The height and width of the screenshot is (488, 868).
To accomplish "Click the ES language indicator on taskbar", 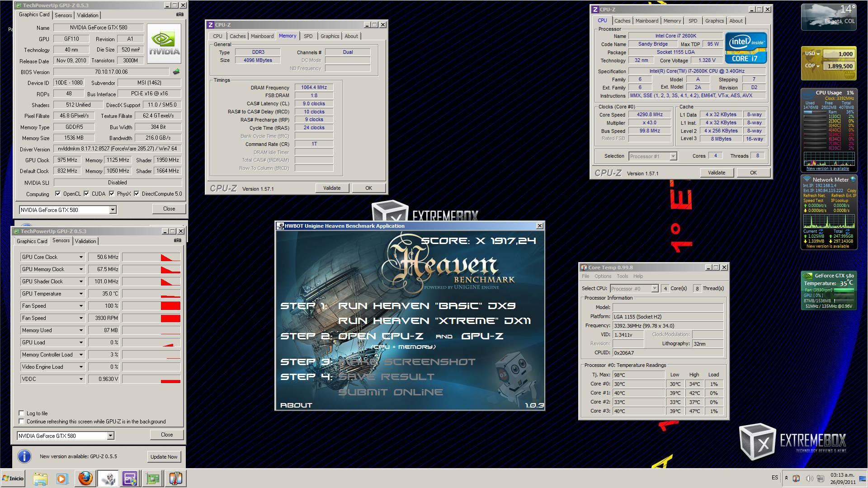I will [x=775, y=478].
